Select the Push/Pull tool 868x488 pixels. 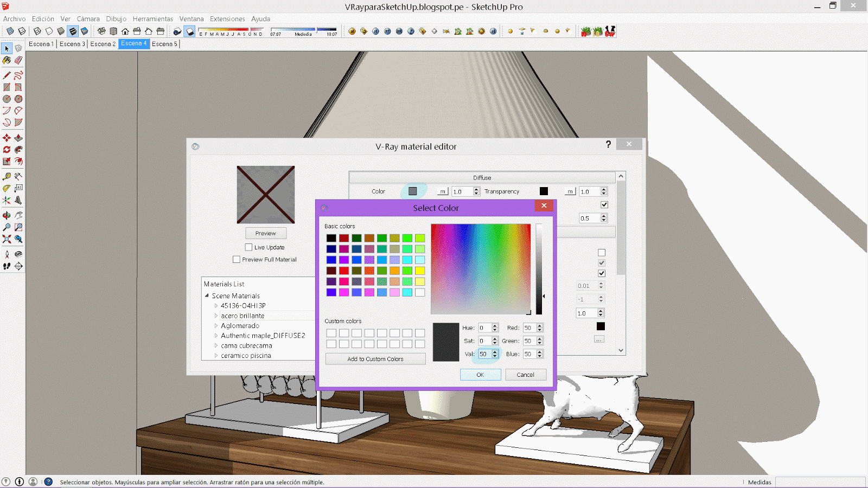[x=18, y=138]
